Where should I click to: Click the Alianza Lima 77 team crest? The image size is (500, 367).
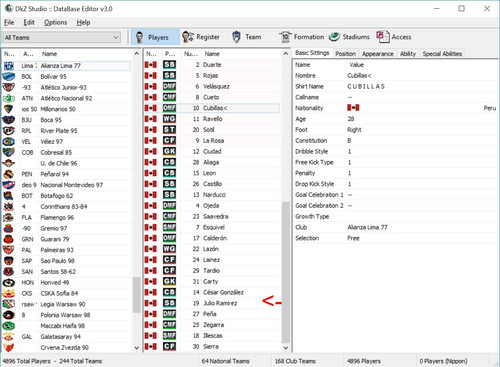(9, 66)
